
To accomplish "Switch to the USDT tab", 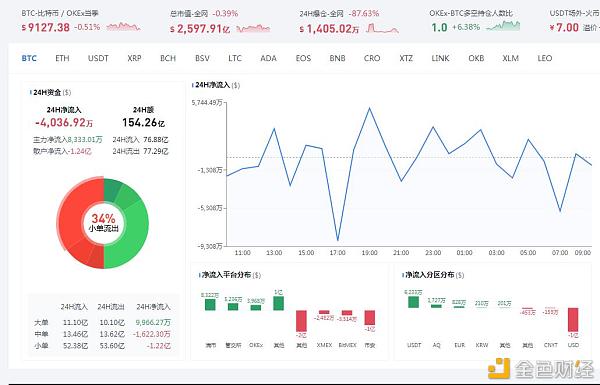I will coord(98,58).
